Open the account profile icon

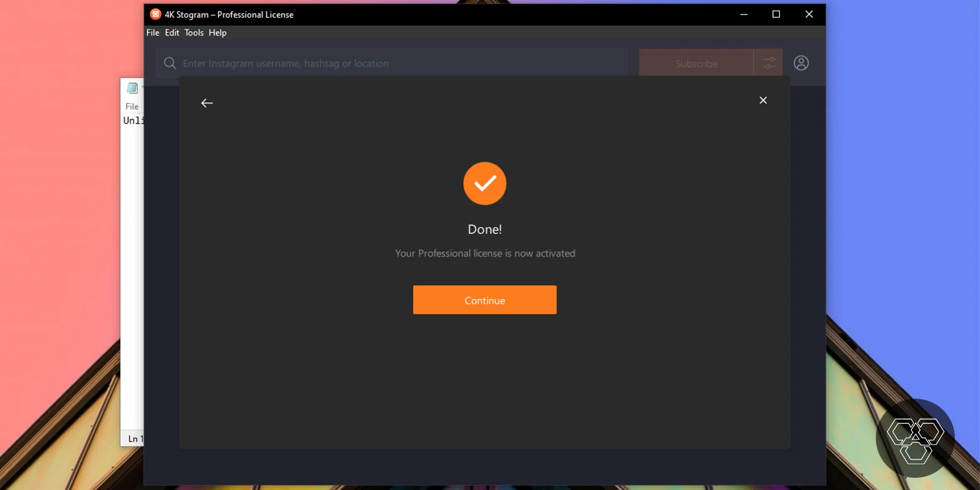point(801,63)
